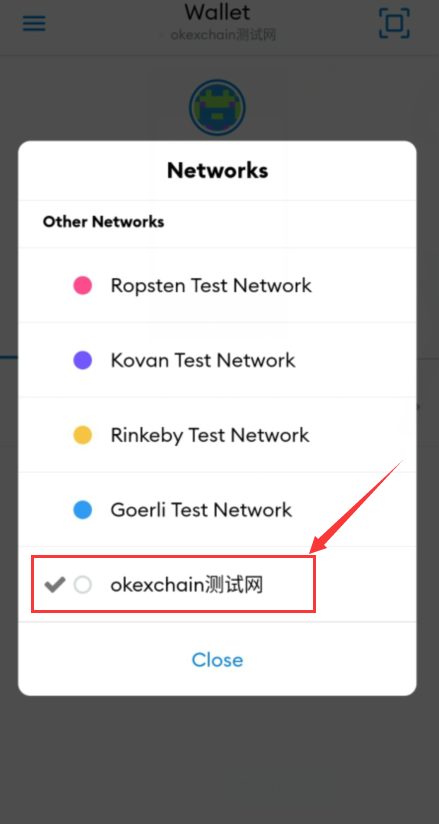Click the Other Networks section label
Image resolution: width=439 pixels, height=824 pixels.
point(104,222)
